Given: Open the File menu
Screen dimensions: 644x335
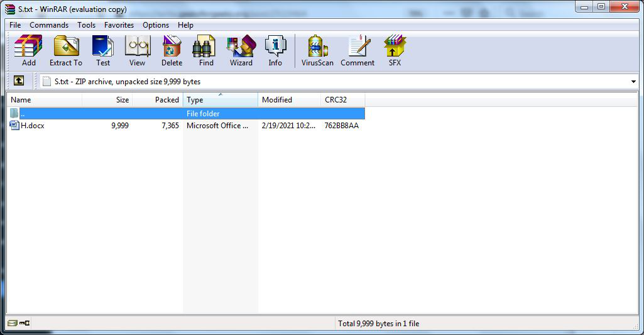Looking at the screenshot, I should point(15,25).
